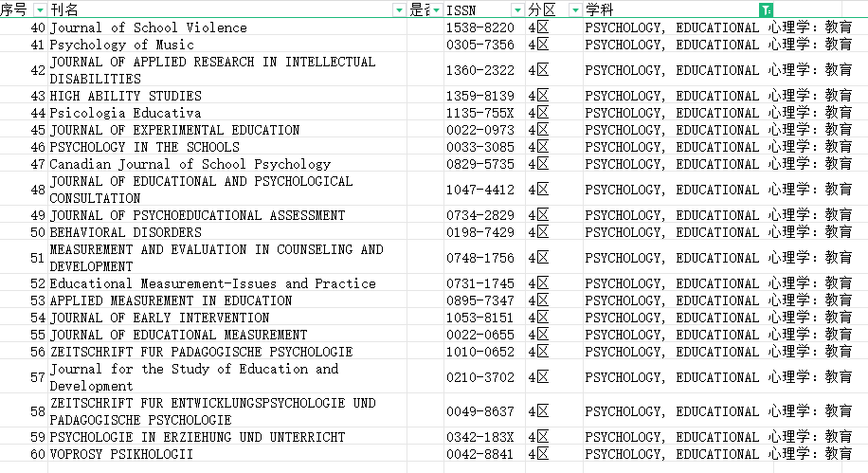Select cell JOURNAL OF EARLY INTERVENTION

point(227,318)
